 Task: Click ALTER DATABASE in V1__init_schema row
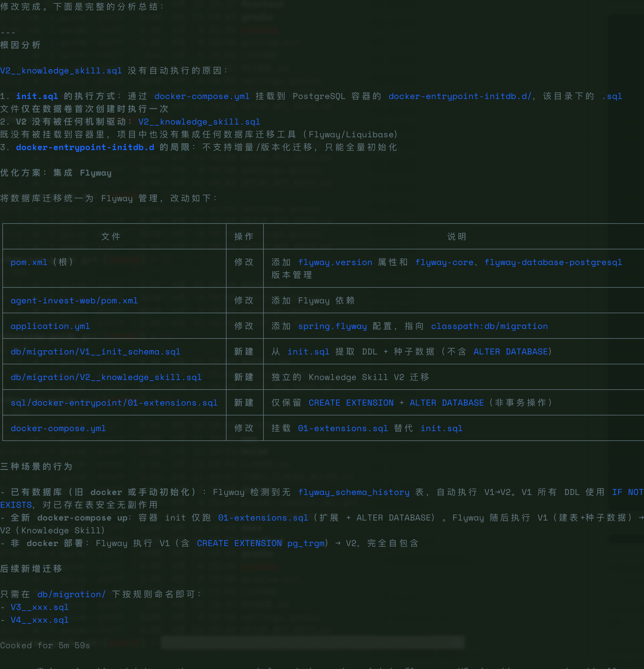tap(511, 352)
